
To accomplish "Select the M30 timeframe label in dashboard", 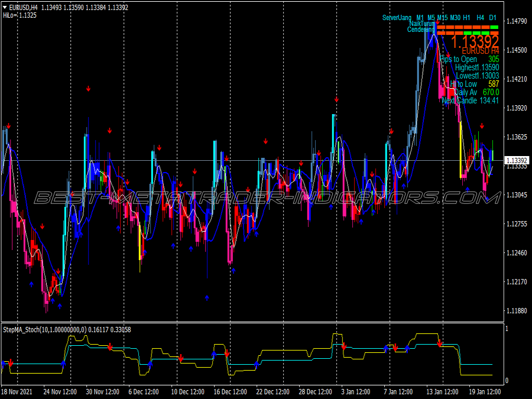I will [455, 18].
